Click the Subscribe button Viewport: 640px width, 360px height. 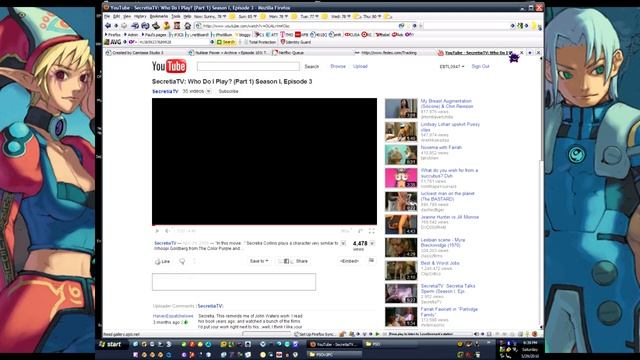(x=228, y=91)
